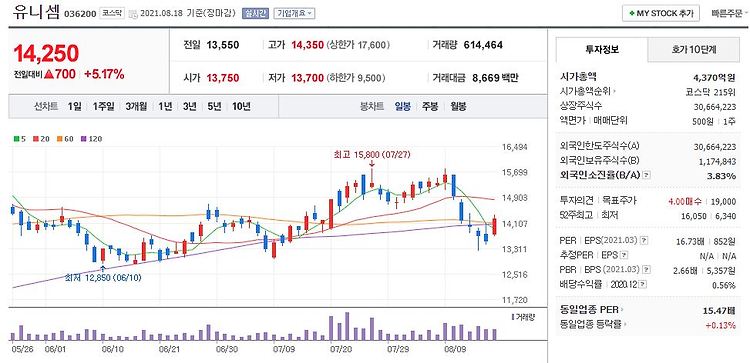Click the 코스닥 market badge
This screenshot has width=750, height=363.
[112, 13]
